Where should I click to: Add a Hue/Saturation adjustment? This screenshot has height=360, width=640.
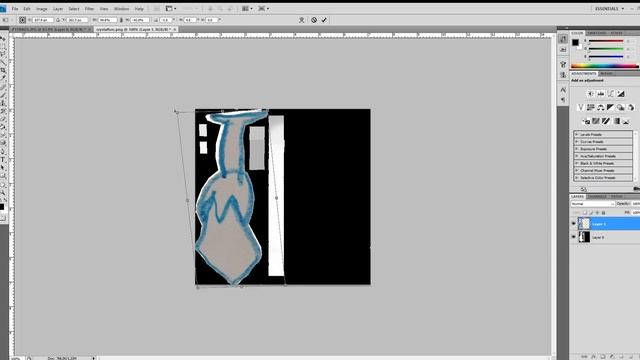pos(591,107)
